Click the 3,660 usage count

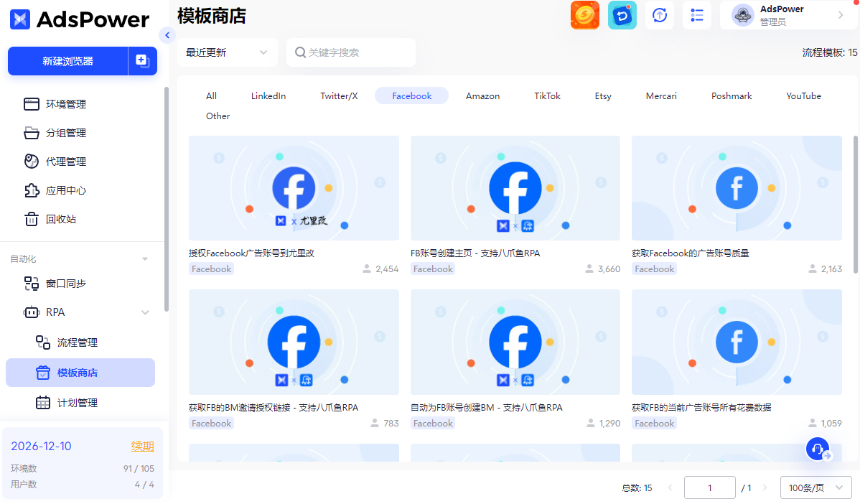tap(609, 269)
